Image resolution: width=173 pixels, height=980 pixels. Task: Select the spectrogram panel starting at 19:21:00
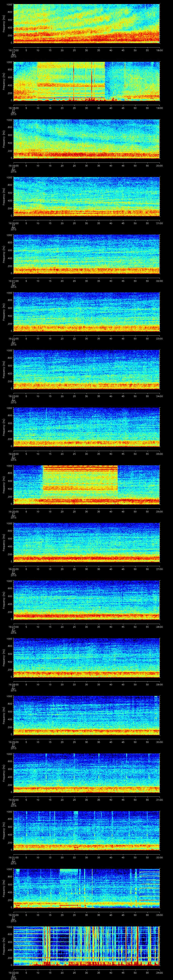87,254
